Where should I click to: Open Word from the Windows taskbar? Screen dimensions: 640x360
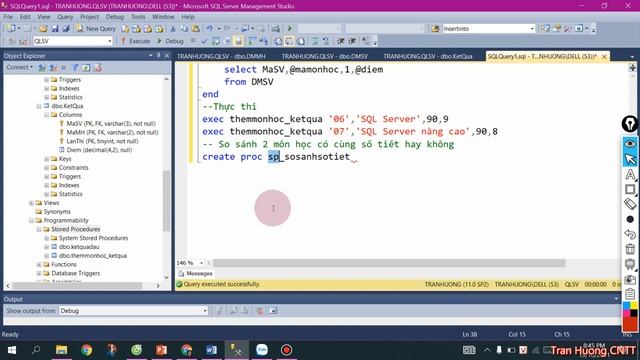[x=211, y=350]
